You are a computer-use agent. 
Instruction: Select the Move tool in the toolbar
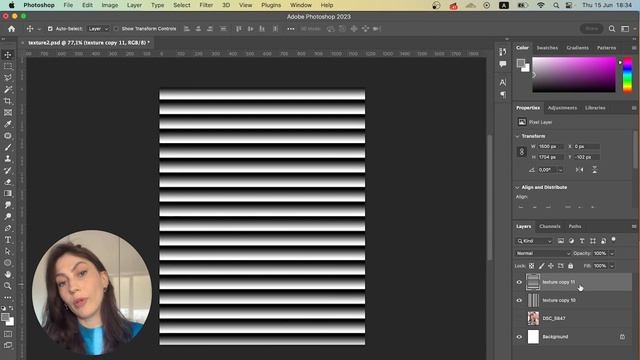tap(8, 55)
